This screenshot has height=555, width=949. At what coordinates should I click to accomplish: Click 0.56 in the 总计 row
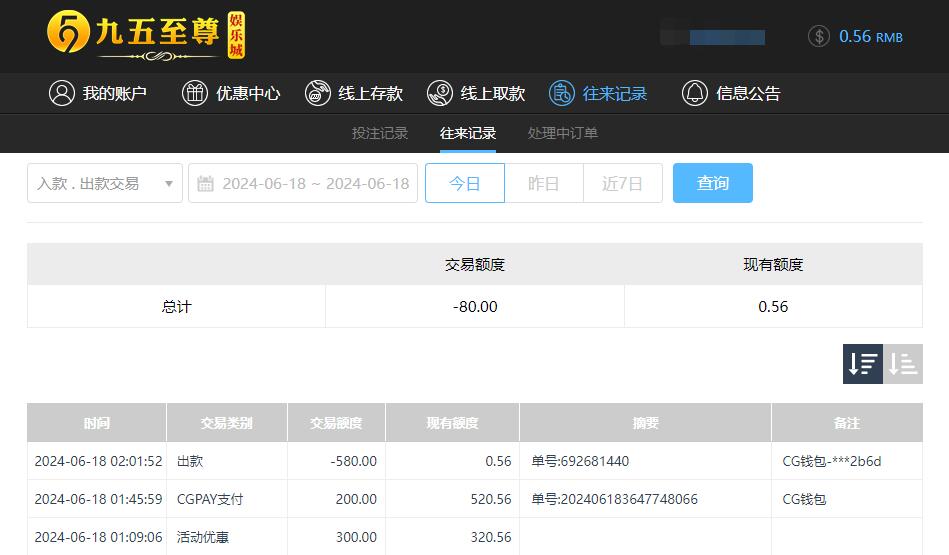tap(773, 307)
